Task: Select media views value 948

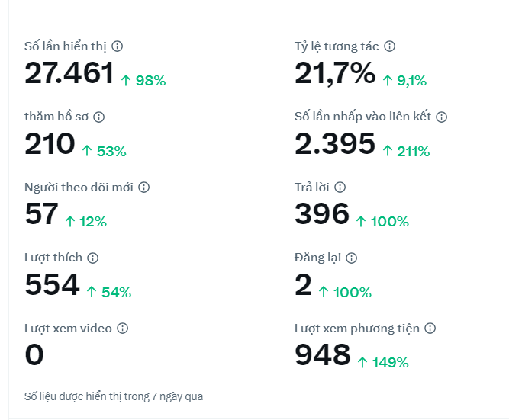Action: 322,354
